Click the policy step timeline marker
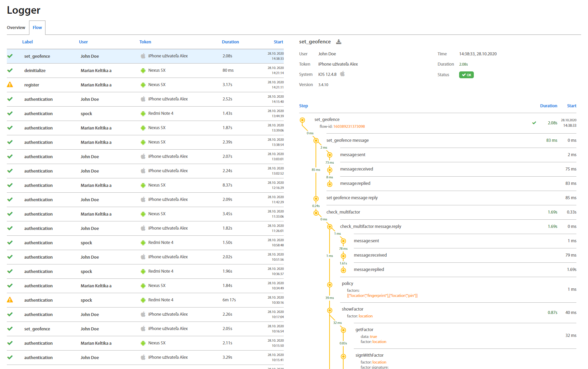The image size is (588, 369). click(x=330, y=285)
